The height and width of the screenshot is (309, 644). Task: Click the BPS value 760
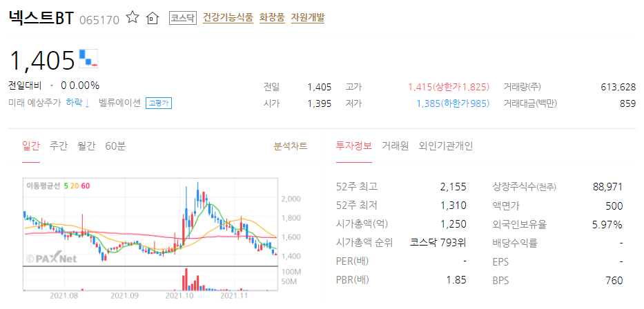[614, 281]
